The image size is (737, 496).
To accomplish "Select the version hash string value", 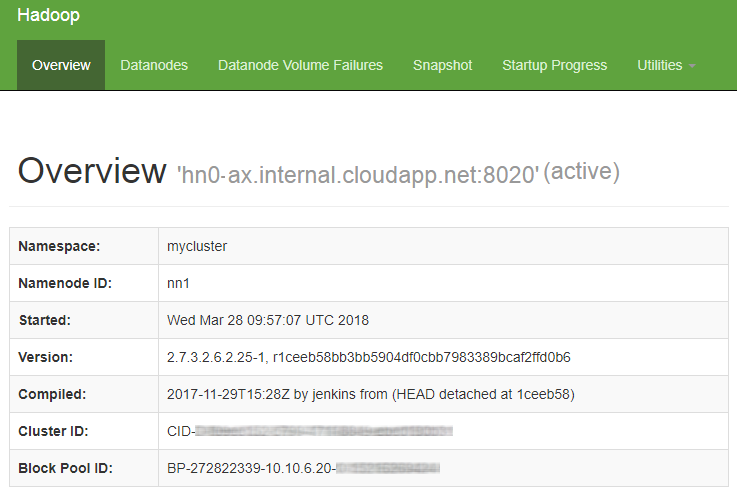I will pos(368,357).
